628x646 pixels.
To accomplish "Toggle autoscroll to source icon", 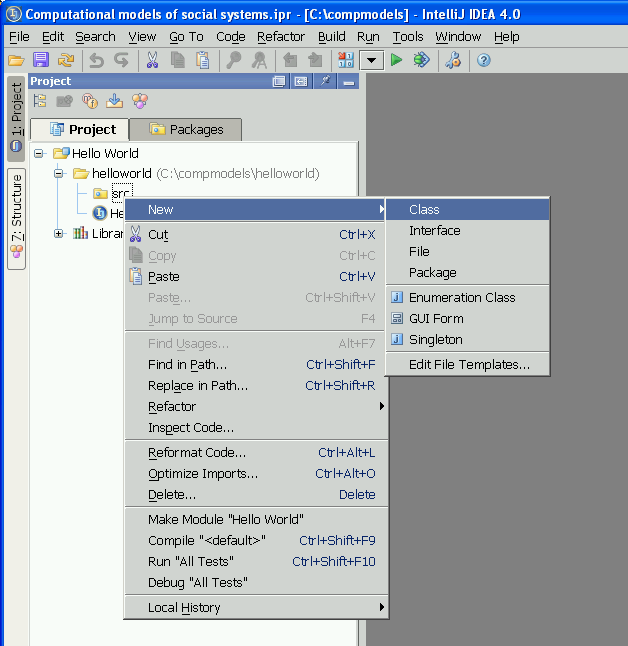I will (x=115, y=101).
